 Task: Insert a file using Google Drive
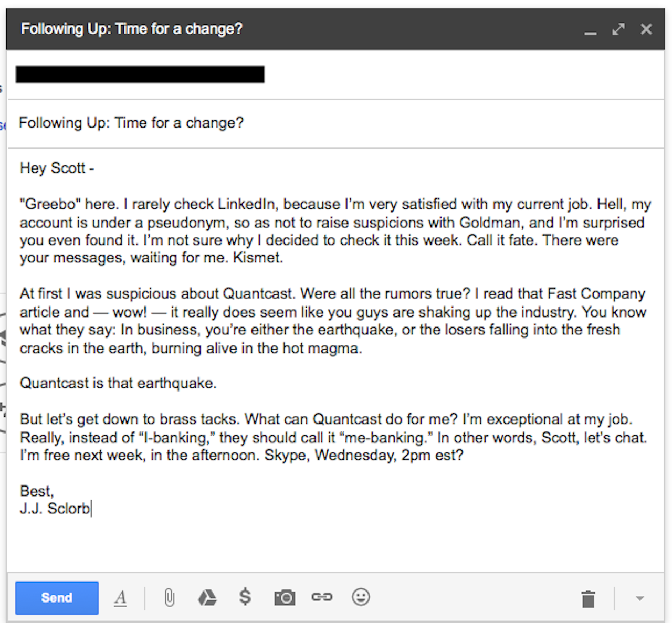(207, 597)
